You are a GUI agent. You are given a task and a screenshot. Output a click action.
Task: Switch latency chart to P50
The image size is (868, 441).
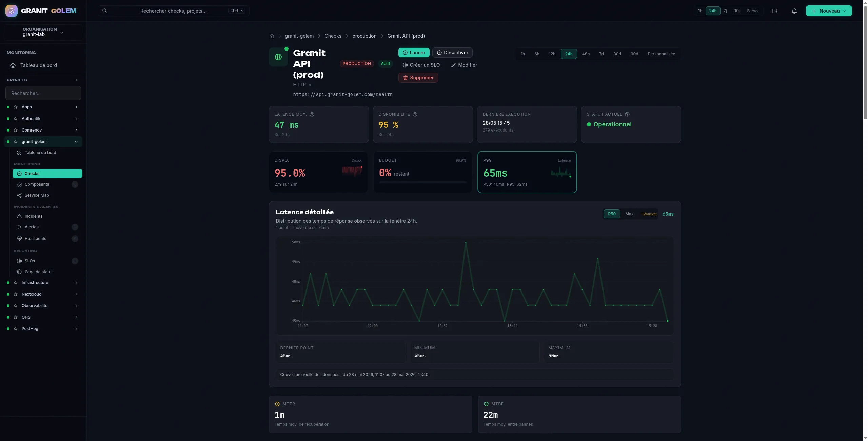pyautogui.click(x=612, y=214)
